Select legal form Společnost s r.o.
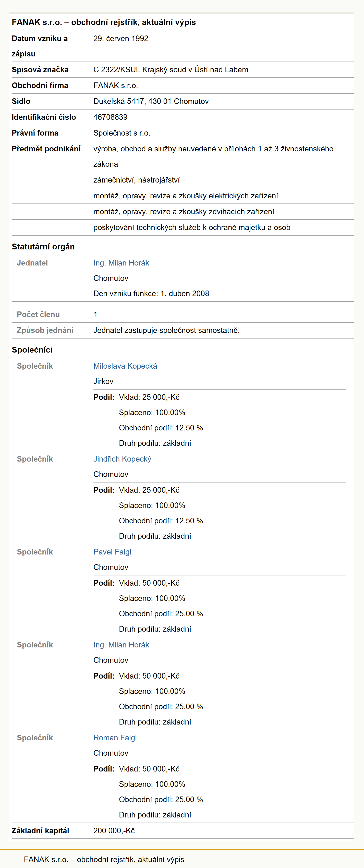The image size is (364, 868). pyautogui.click(x=122, y=133)
